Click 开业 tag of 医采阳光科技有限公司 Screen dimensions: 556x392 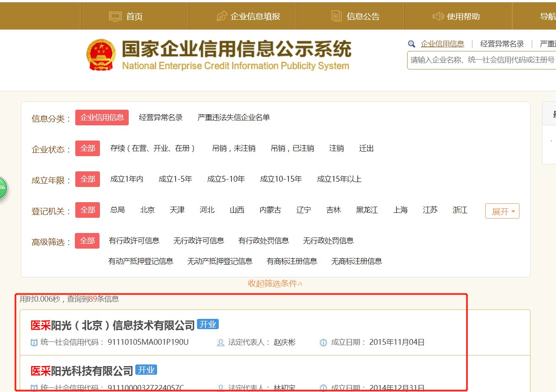[x=146, y=370]
